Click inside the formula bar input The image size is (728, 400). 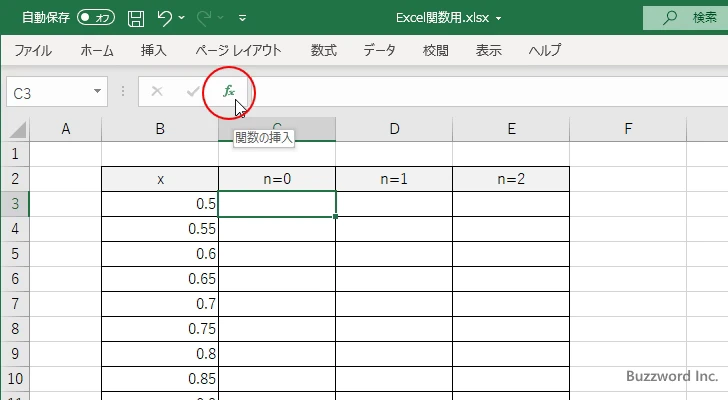pos(490,91)
